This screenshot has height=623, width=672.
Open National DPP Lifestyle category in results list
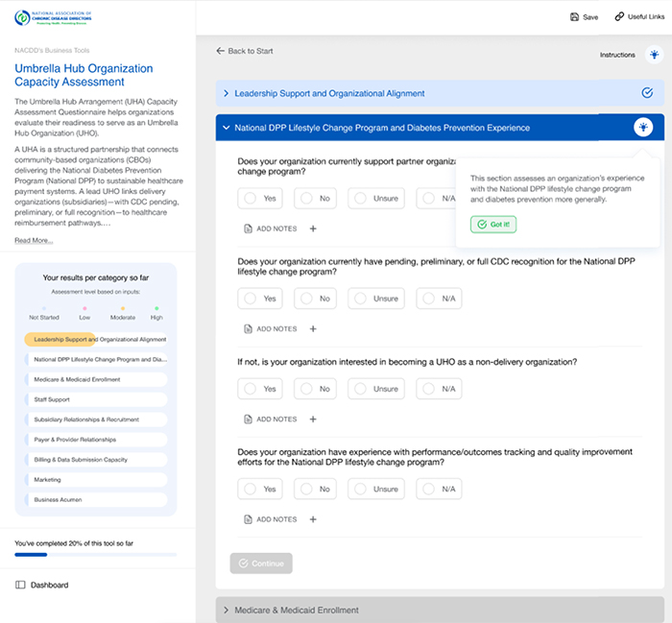click(x=96, y=359)
